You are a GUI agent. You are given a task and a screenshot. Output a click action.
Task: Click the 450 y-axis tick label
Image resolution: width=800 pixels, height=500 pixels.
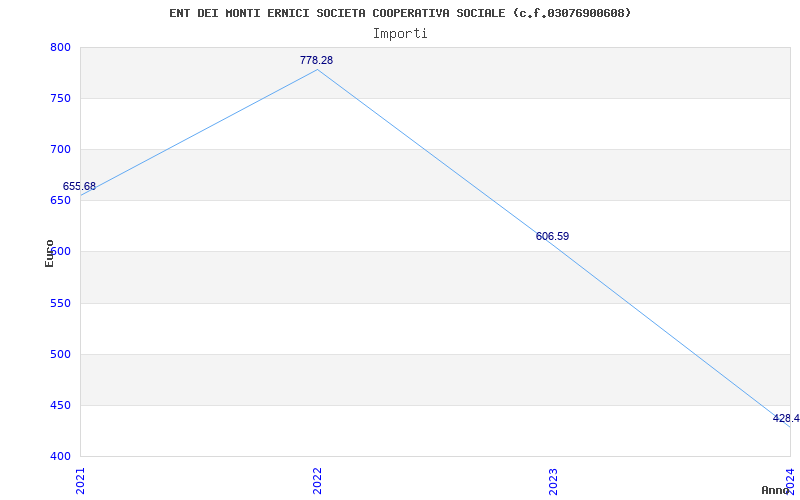(x=60, y=406)
